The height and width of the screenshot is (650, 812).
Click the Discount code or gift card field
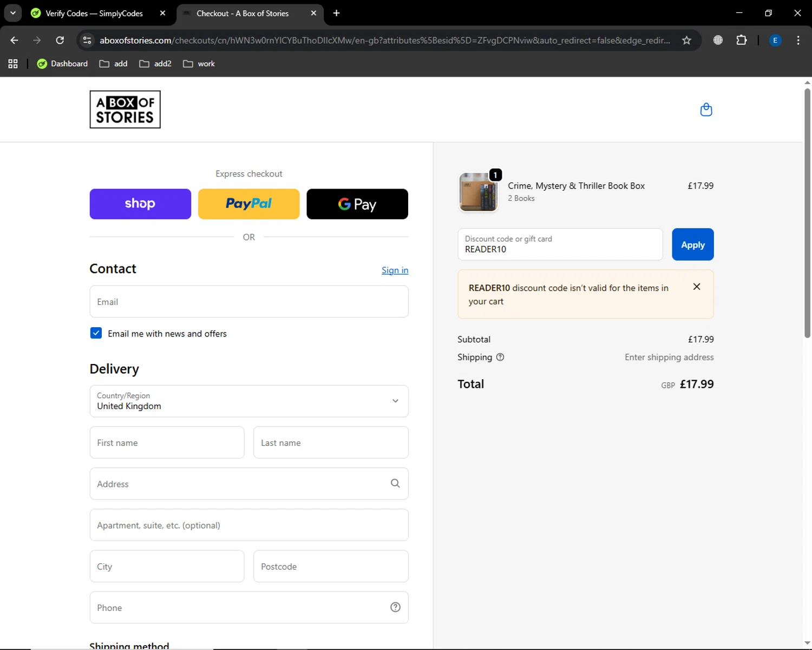pyautogui.click(x=560, y=244)
